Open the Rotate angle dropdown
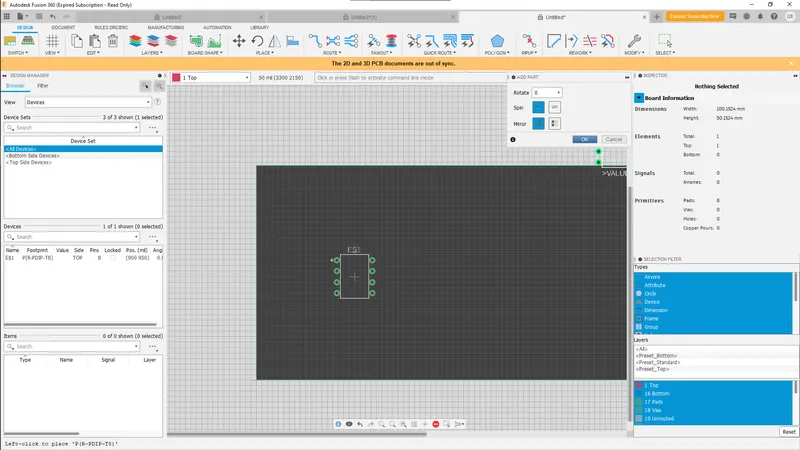800x450 pixels. point(548,92)
